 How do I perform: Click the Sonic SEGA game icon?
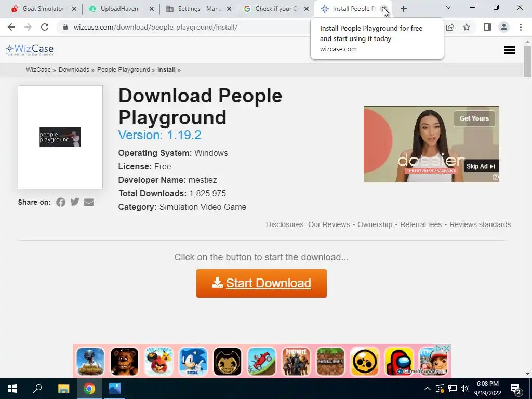193,362
